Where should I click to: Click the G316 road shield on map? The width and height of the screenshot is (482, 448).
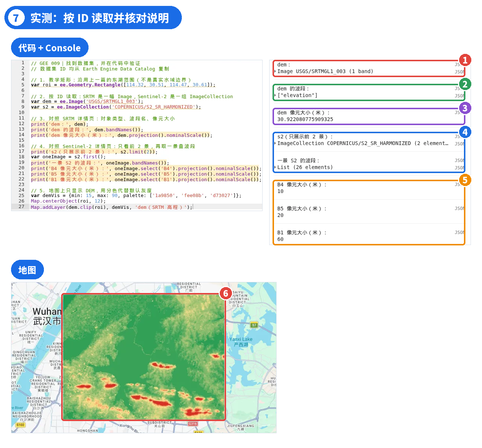click(x=193, y=424)
